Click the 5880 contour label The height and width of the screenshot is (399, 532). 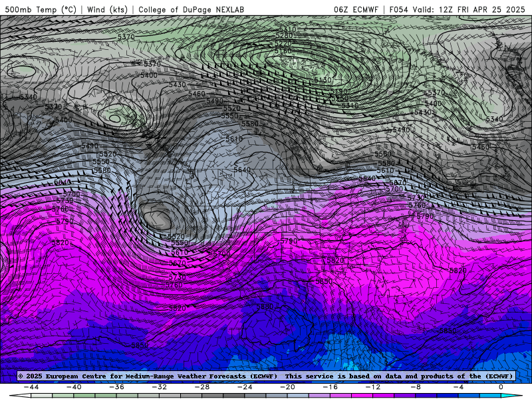tap(265, 307)
